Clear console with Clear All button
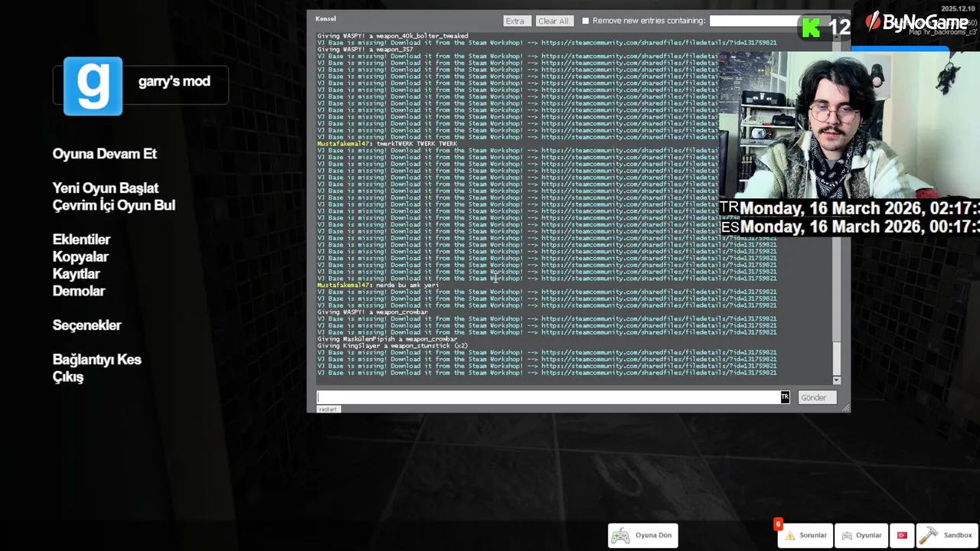Viewport: 980px width, 551px height. (x=553, y=21)
